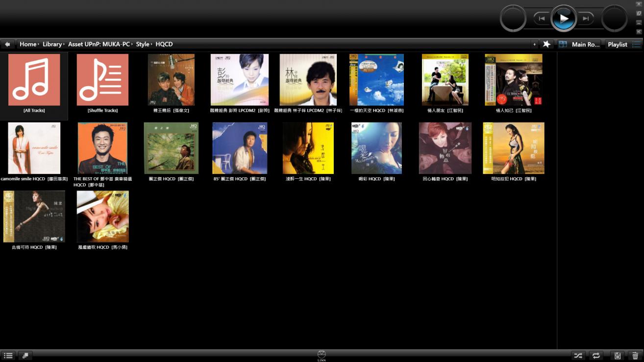Click the back arrow in breadcrumb bar

7,44
